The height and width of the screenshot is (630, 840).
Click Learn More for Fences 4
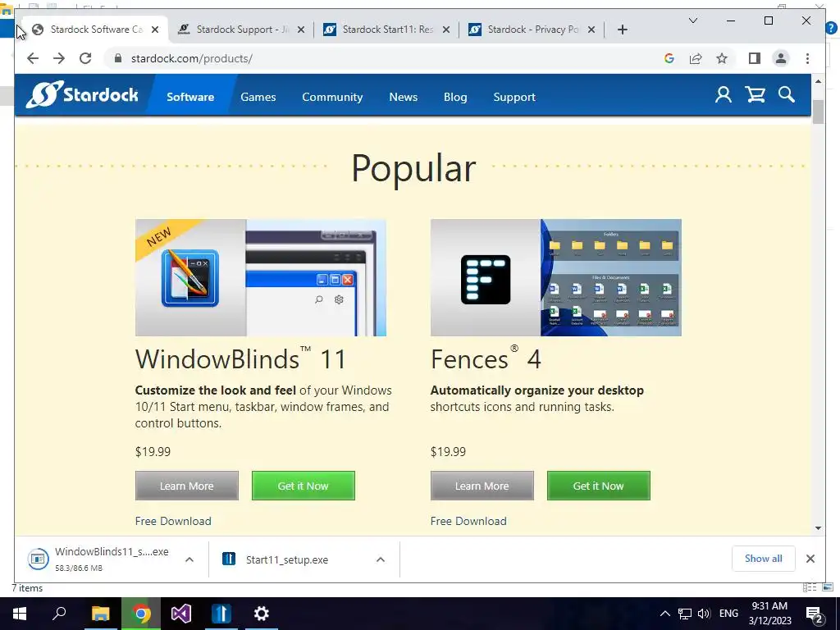pyautogui.click(x=482, y=486)
